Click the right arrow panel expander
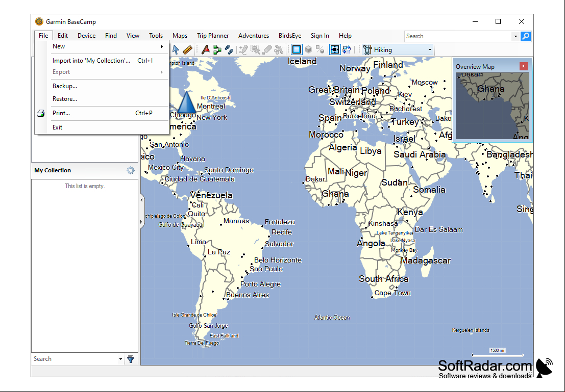Image resolution: width=565 pixels, height=392 pixels. (x=141, y=222)
